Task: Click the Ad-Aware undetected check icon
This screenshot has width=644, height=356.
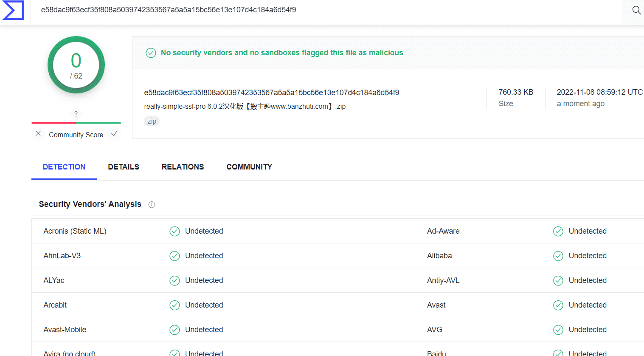Action: click(x=558, y=231)
